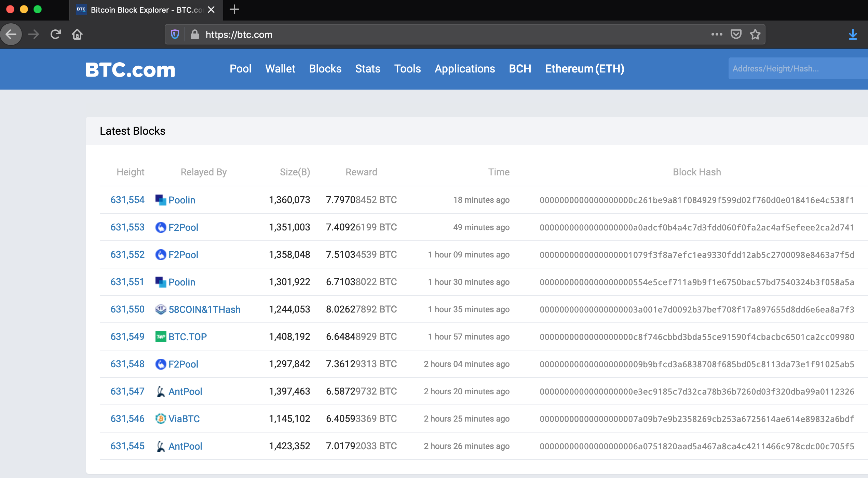Screen dimensions: 868x478
Task: Open block height 631,550
Action: 127,309
